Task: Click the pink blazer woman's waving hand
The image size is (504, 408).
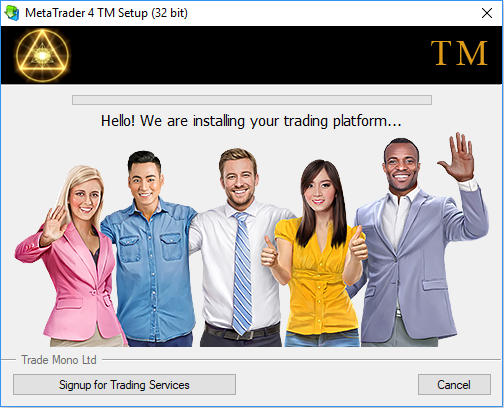Action: click(x=54, y=224)
